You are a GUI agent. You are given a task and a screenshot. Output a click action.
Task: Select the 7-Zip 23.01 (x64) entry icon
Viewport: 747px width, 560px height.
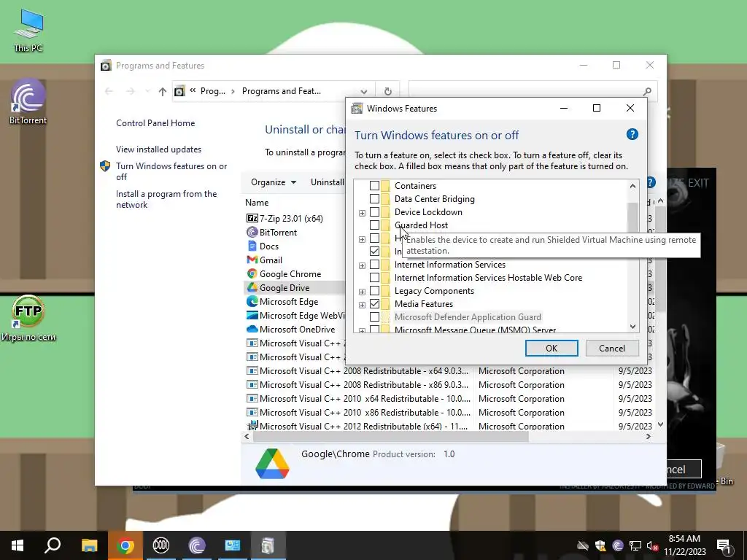click(252, 218)
